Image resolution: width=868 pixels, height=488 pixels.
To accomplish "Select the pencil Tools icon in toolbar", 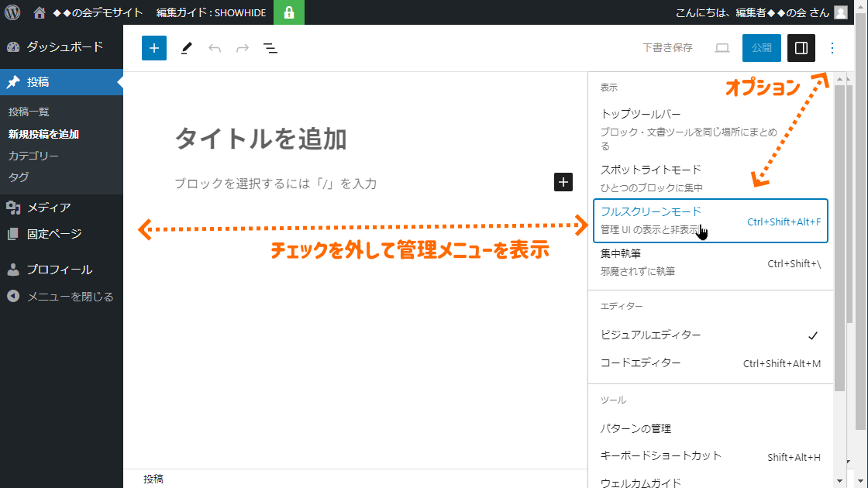I will 186,48.
